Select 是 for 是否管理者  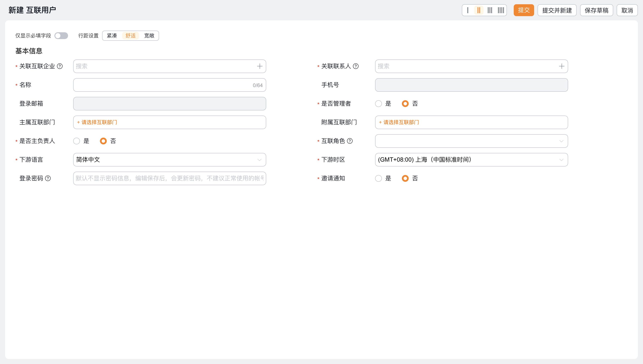click(x=378, y=104)
